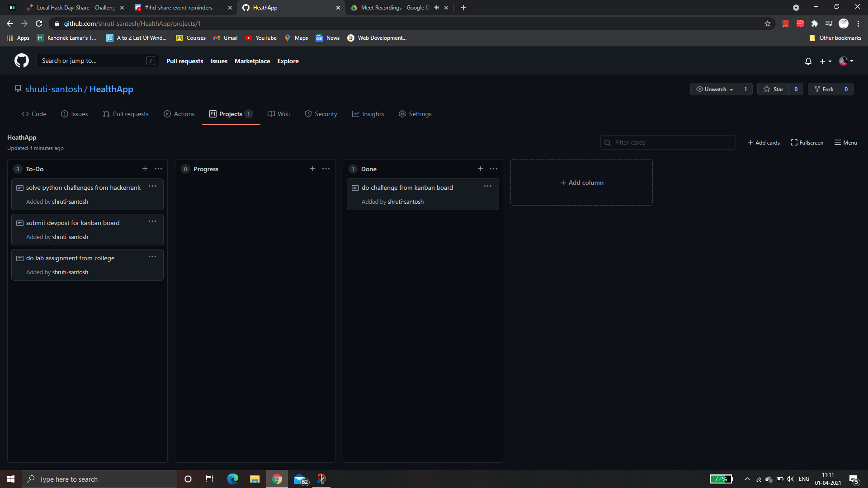The image size is (868, 488).
Task: Enter Fullscreen mode for the project board
Action: coord(807,142)
